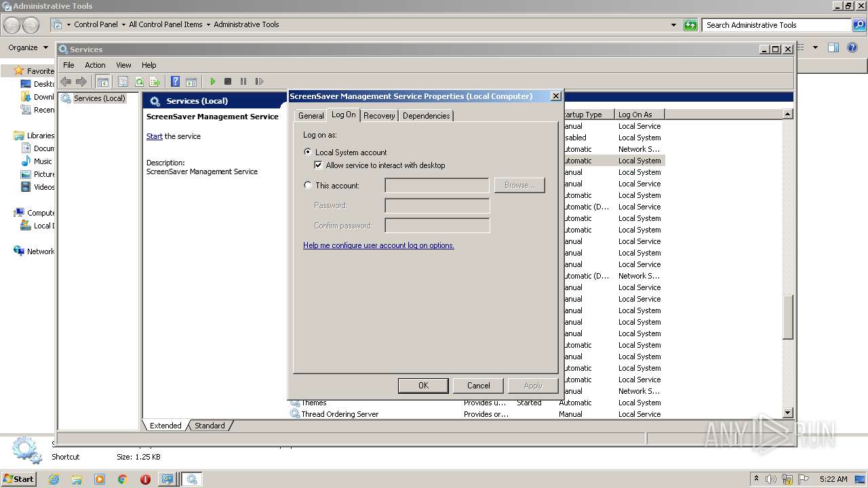This screenshot has width=868, height=488.
Task: Click the Export List icon in Services toolbar
Action: tap(155, 81)
